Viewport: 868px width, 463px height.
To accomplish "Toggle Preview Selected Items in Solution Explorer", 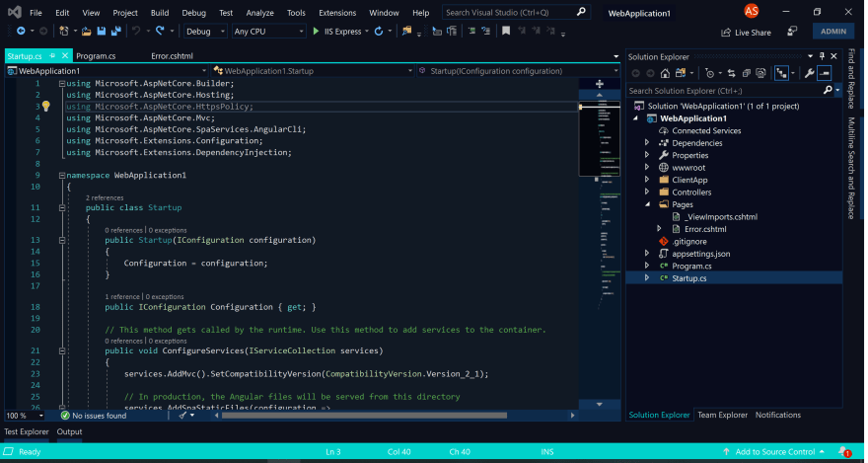I will click(825, 73).
